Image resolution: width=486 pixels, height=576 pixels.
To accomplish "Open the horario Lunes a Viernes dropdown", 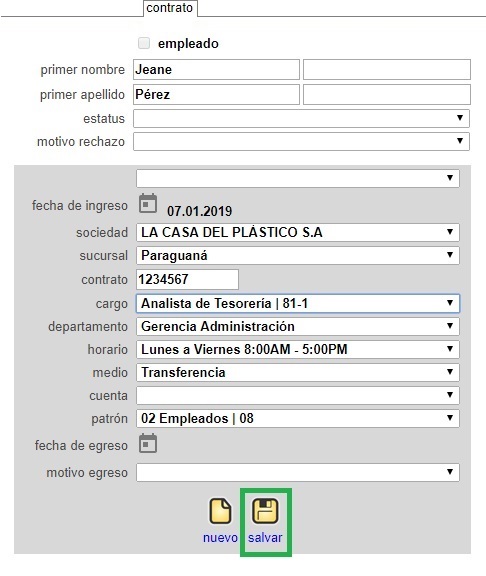I will click(x=298, y=349).
